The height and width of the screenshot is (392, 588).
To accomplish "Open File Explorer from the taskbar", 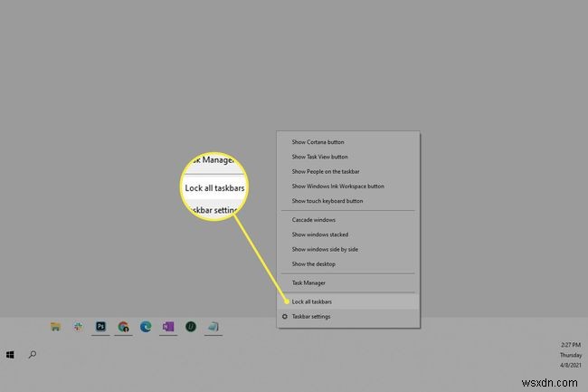I will point(55,327).
